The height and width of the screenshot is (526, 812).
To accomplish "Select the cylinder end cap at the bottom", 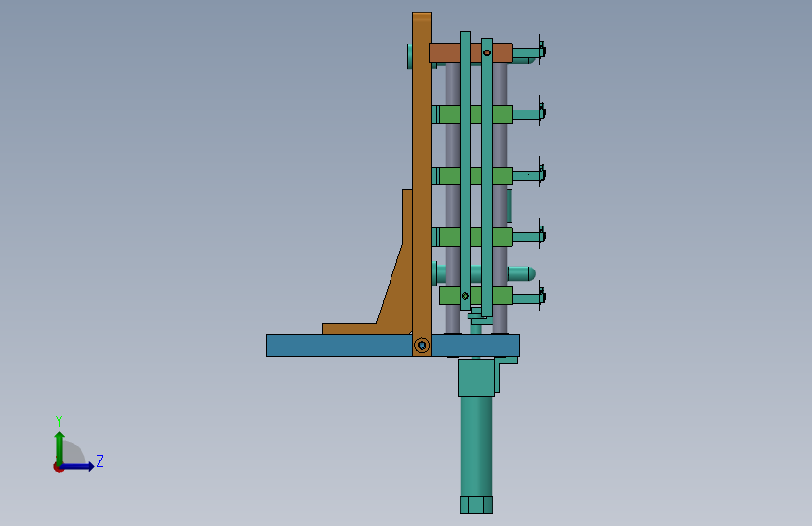I will [476, 504].
